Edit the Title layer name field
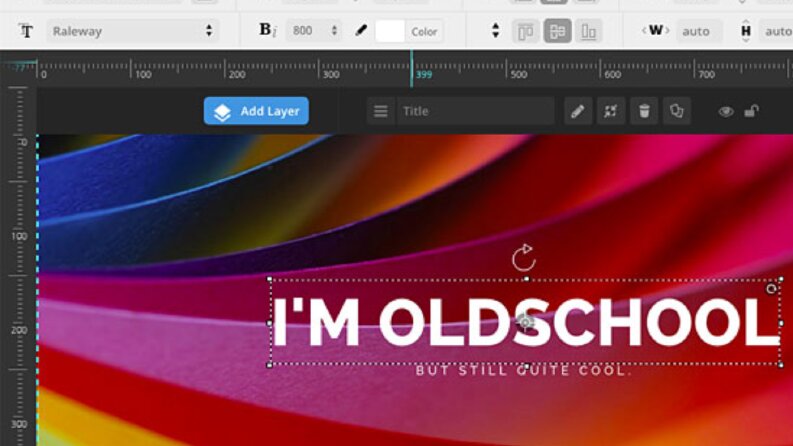Viewport: 793px width, 446px height. [x=475, y=111]
